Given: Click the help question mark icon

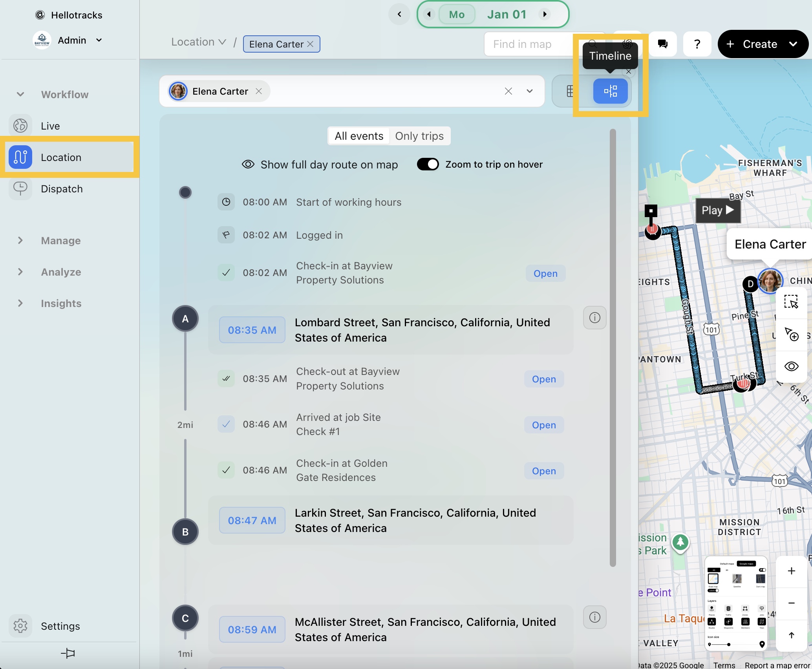Looking at the screenshot, I should [x=697, y=44].
